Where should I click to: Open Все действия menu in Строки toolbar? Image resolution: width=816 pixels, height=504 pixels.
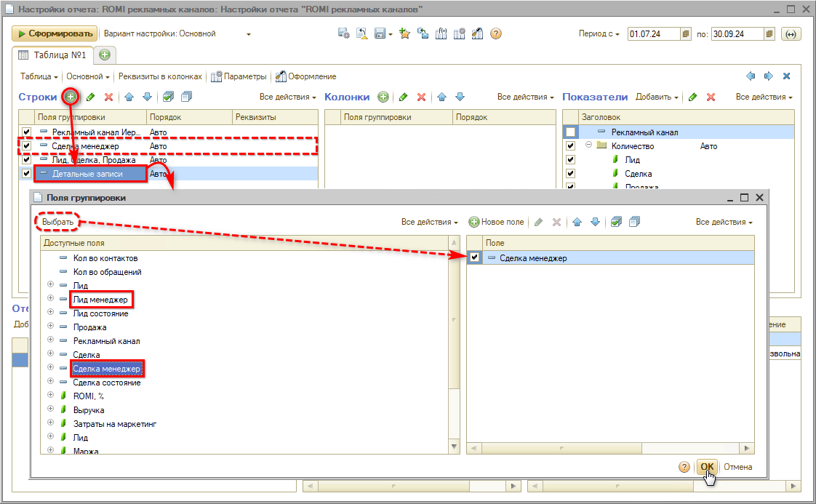coord(288,97)
